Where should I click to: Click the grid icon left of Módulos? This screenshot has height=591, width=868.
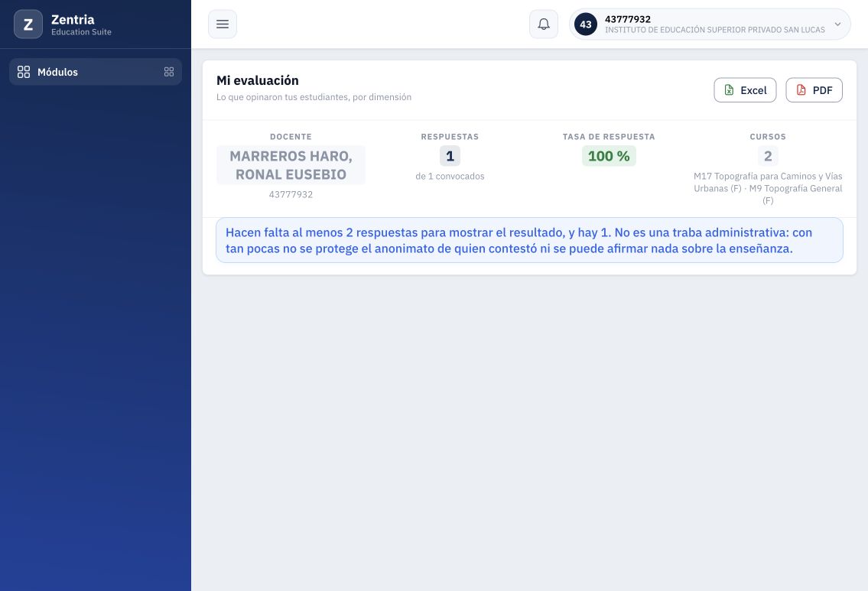pos(24,72)
